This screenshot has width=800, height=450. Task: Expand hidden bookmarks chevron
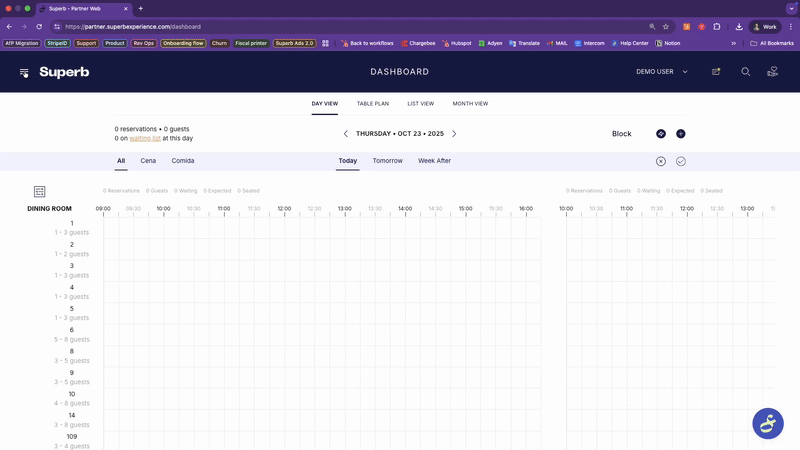[x=734, y=43]
